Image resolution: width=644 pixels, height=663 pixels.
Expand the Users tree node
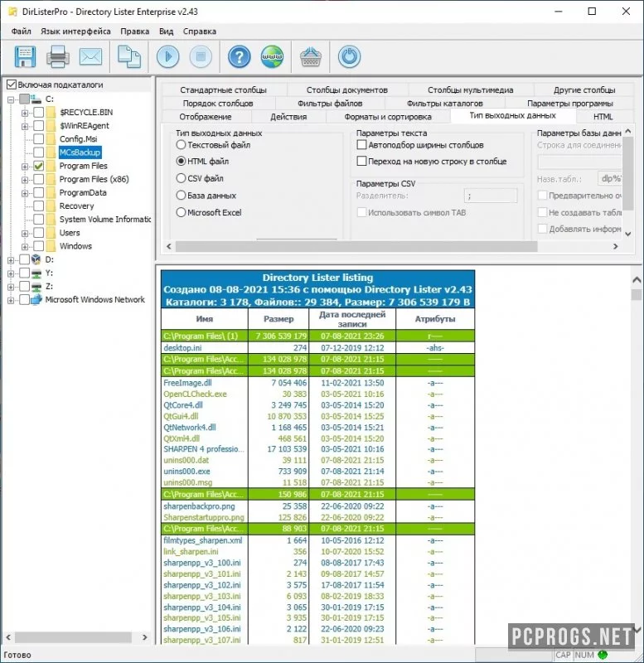click(25, 234)
